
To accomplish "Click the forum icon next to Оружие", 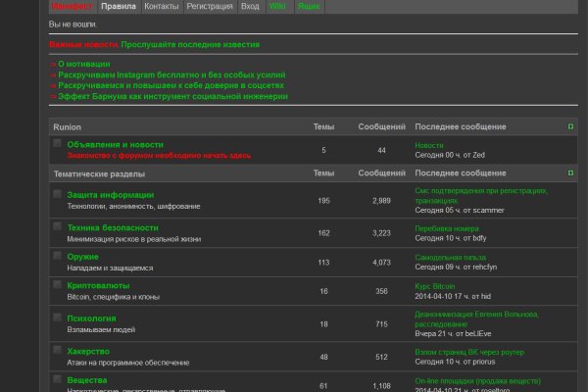I will coord(57,256).
